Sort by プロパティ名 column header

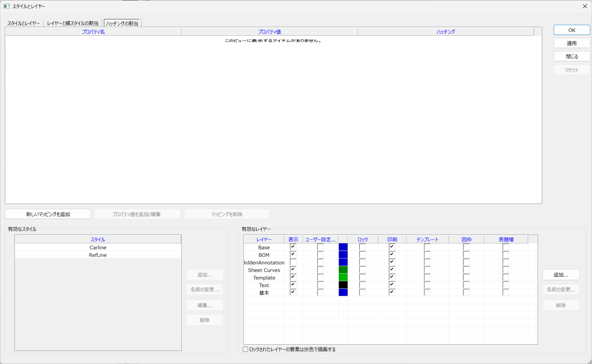tap(93, 32)
